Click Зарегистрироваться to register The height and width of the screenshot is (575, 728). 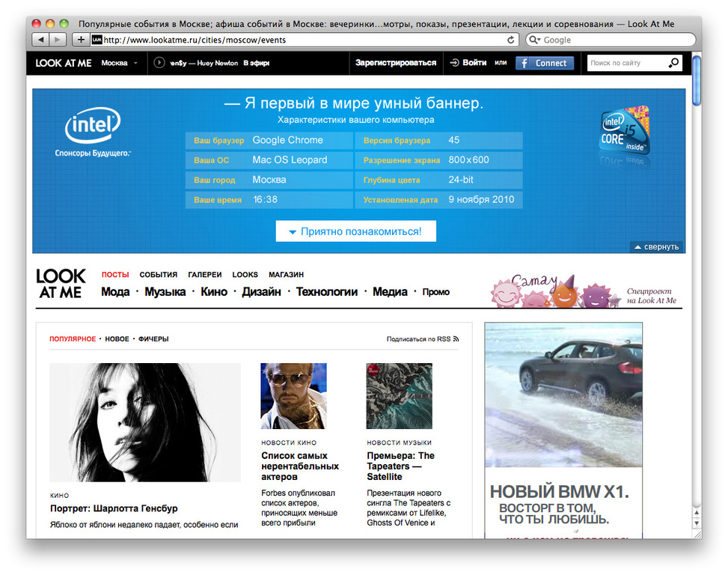(396, 63)
